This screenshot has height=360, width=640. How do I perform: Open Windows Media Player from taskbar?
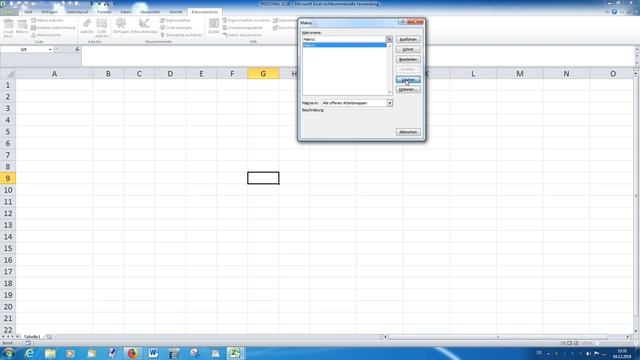pos(70,353)
